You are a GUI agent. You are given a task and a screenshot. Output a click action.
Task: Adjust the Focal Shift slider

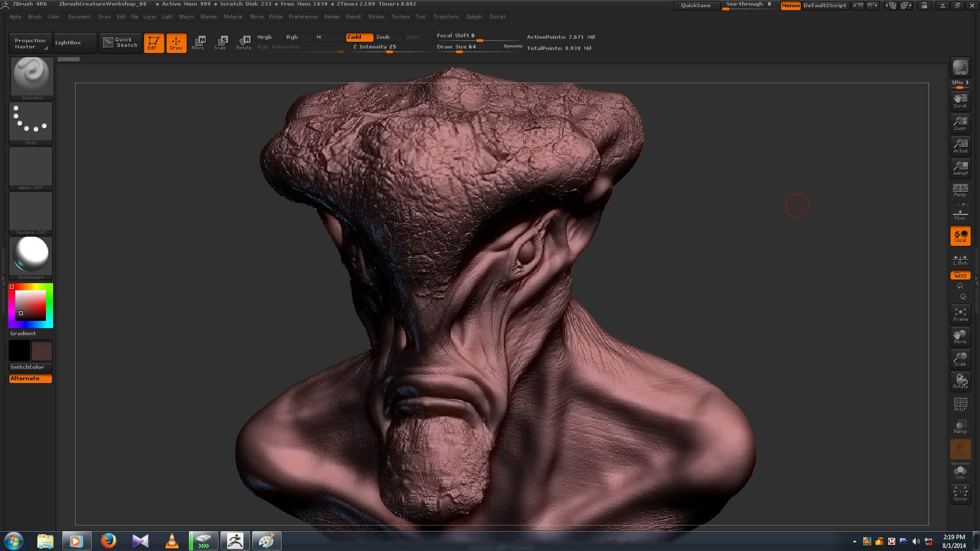click(x=479, y=36)
